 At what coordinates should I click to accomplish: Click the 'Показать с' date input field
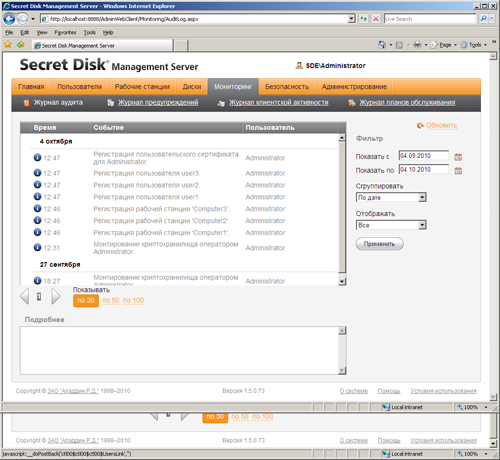424,156
